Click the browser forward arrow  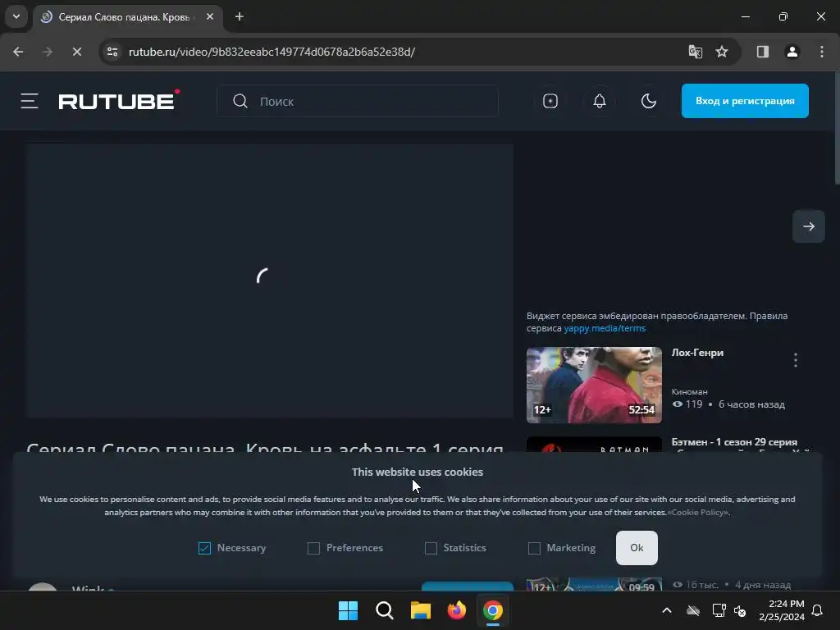47,52
